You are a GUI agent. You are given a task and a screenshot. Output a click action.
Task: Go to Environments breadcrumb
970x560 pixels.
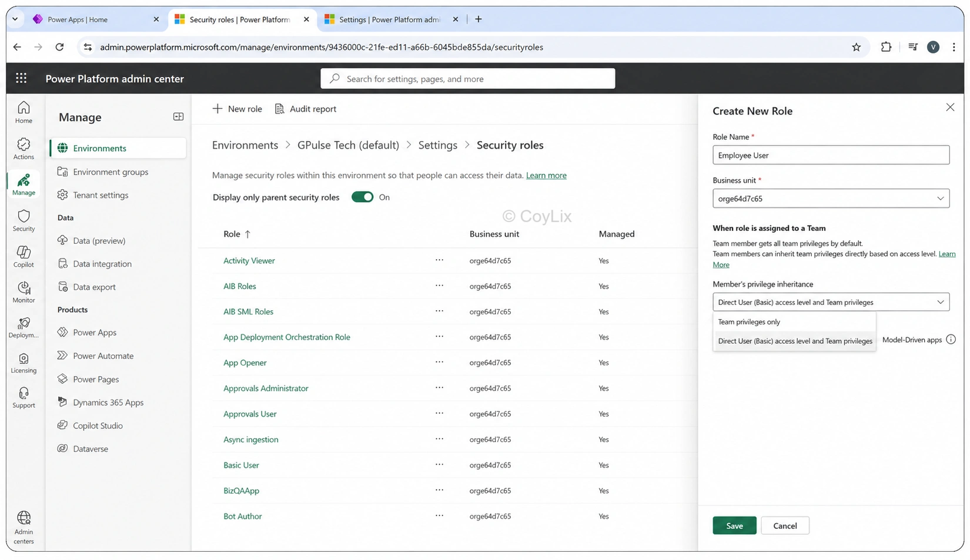coord(245,145)
